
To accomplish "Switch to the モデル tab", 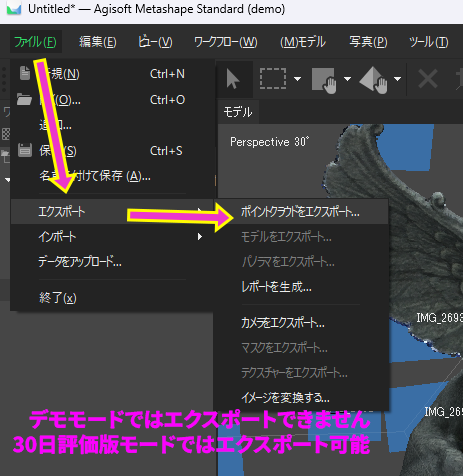I will click(x=238, y=112).
